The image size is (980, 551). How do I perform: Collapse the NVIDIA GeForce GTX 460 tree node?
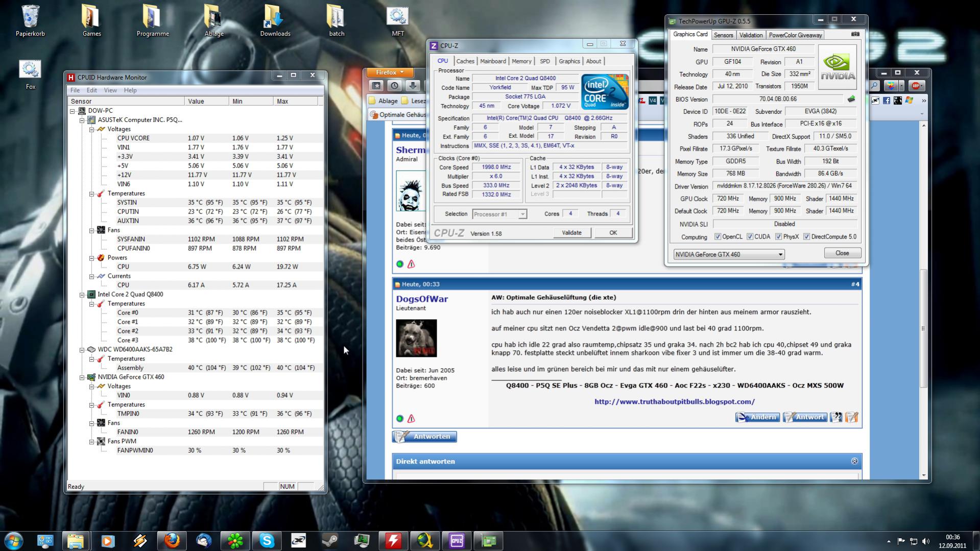pos(82,377)
